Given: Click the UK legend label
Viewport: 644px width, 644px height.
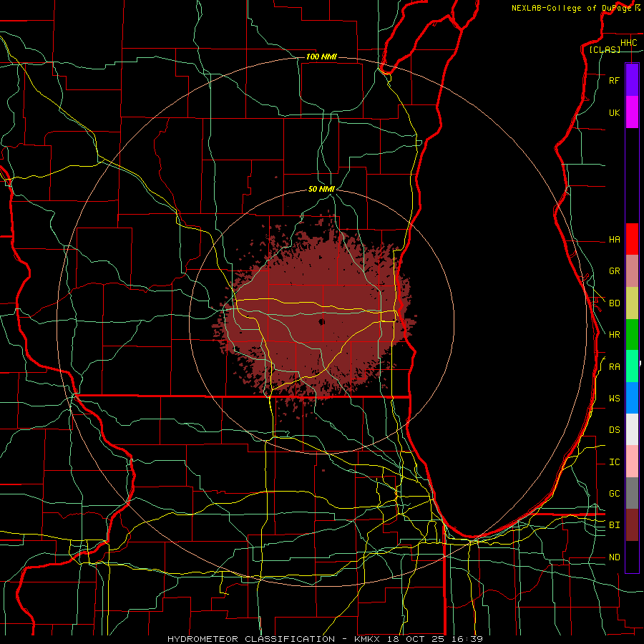Looking at the screenshot, I should [615, 112].
